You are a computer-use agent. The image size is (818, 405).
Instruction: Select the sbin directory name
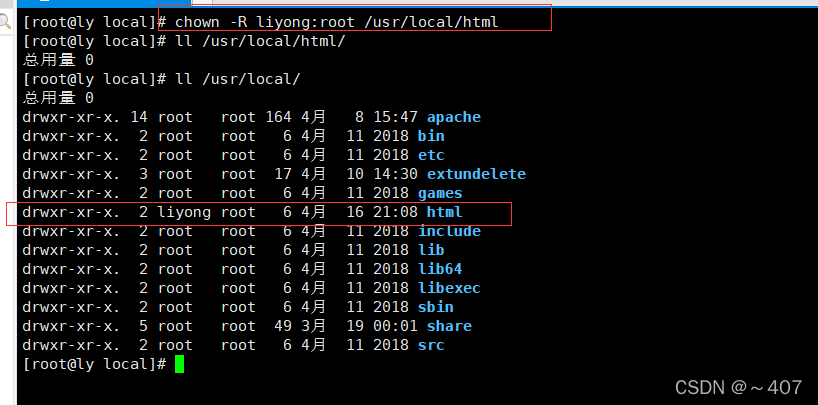point(436,307)
